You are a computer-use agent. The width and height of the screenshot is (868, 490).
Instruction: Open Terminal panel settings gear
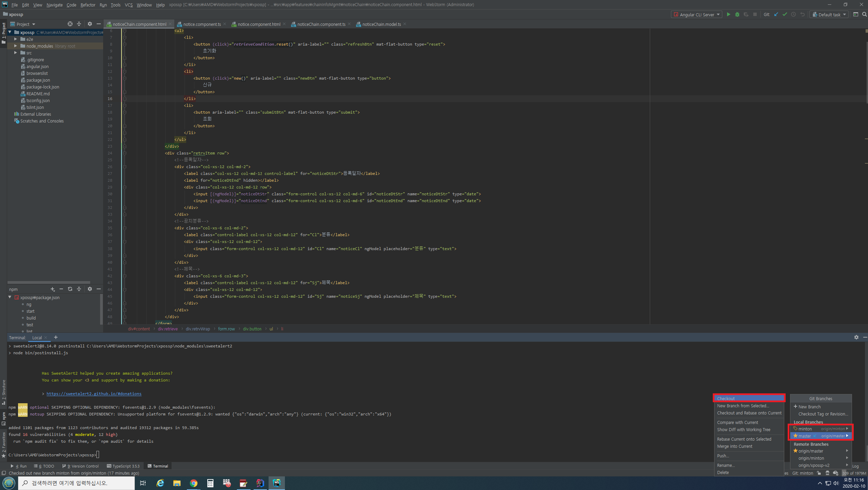pyautogui.click(x=856, y=337)
